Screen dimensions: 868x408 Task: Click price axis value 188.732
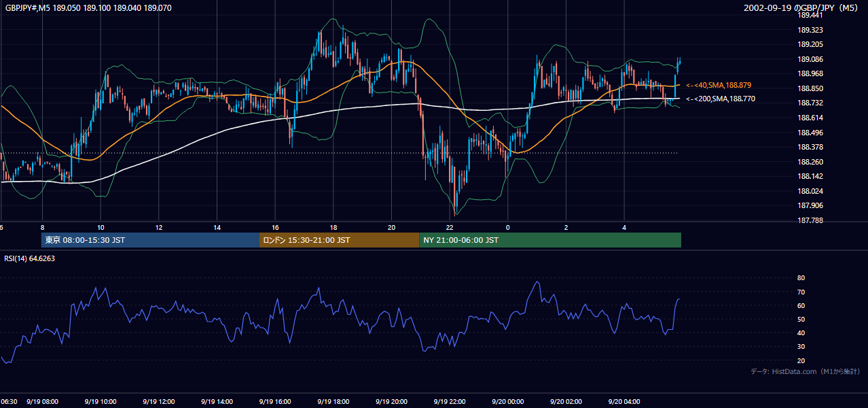tap(810, 103)
